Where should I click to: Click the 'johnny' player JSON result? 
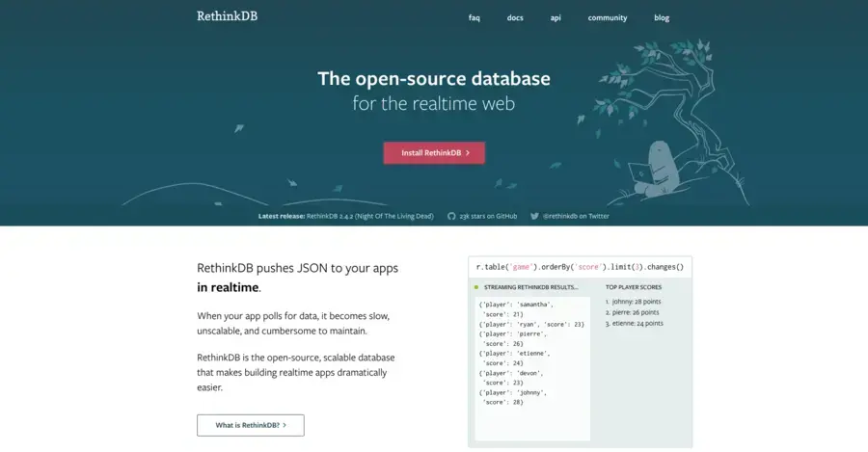513,397
